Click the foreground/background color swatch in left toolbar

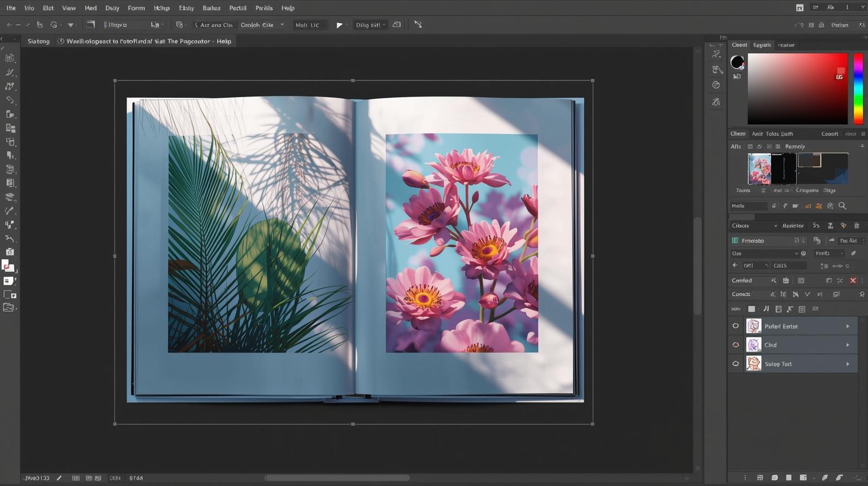click(x=8, y=266)
